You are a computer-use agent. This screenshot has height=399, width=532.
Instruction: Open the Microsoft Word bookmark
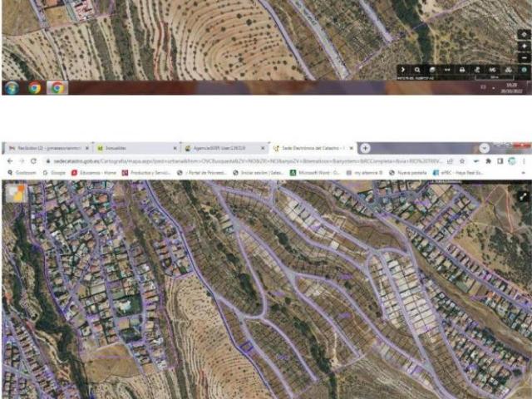click(x=314, y=173)
